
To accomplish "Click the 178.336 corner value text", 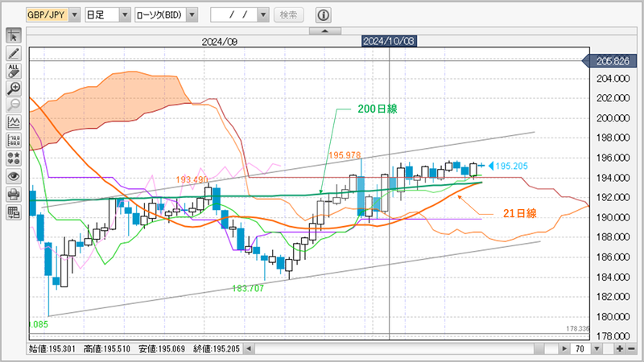I will point(578,329).
